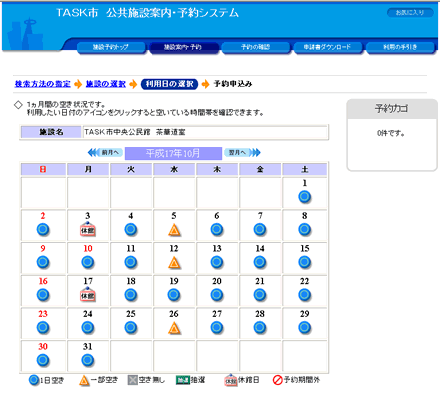Select the blue circle on Sunday October 9

pos(43,262)
